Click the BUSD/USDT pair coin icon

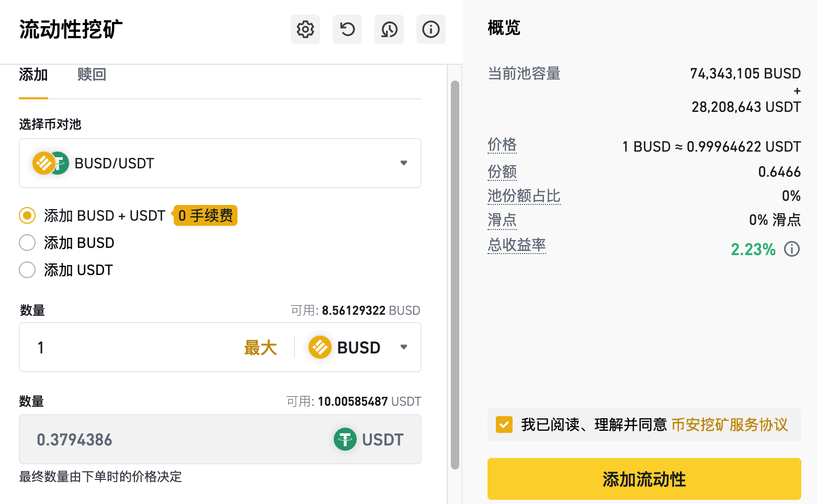pyautogui.click(x=51, y=163)
